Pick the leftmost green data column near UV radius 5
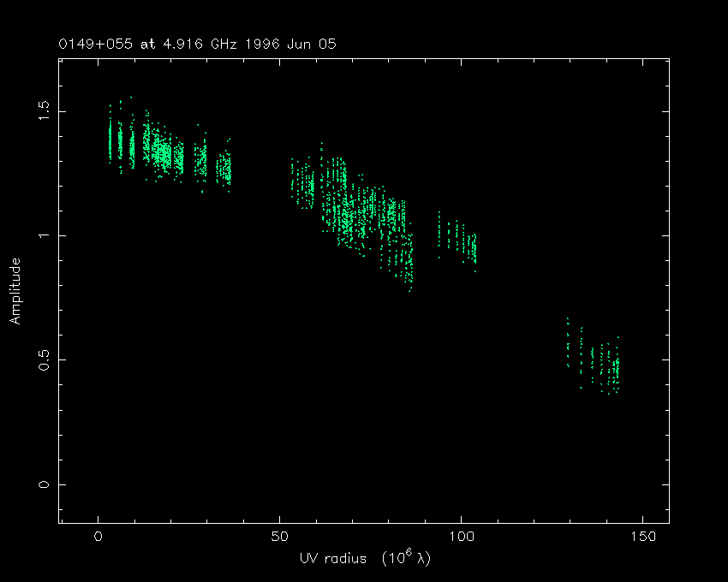This screenshot has width=728, height=582. tap(110, 139)
